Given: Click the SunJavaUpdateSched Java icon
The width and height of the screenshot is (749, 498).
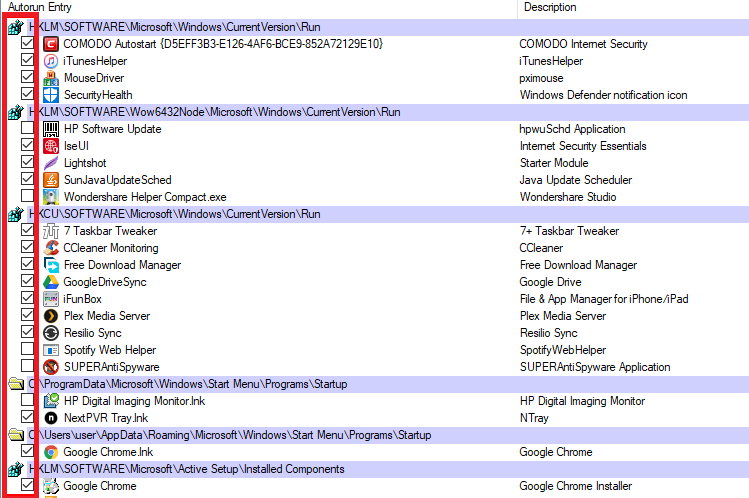Looking at the screenshot, I should (x=51, y=180).
